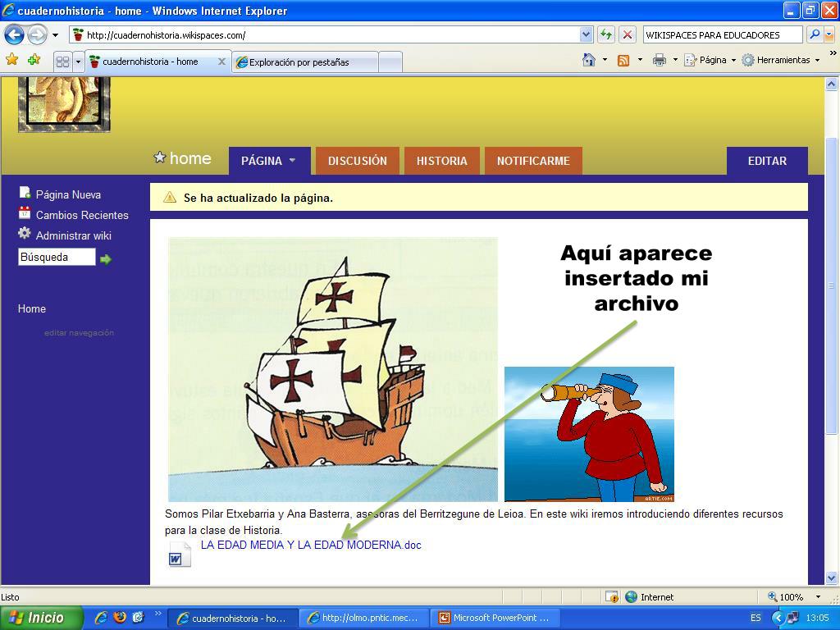Open Quick Tabs grid icon
Screen dimensions: 840x630
pyautogui.click(x=62, y=62)
